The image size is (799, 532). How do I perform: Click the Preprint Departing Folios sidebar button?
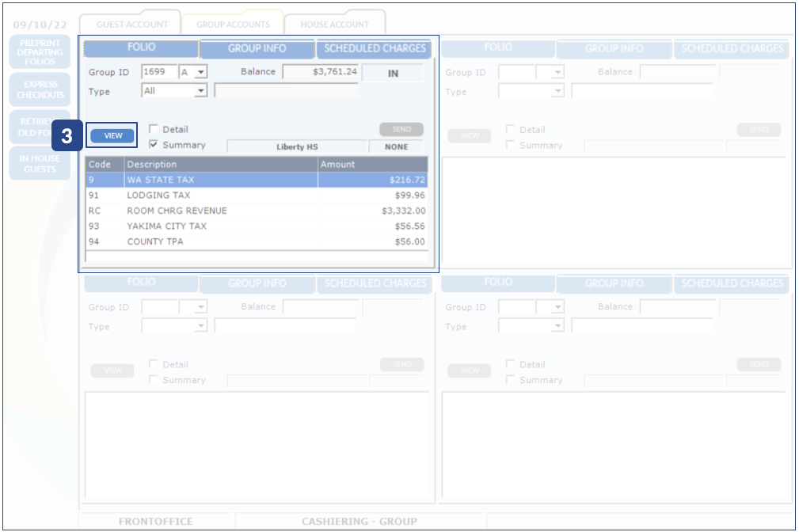pyautogui.click(x=40, y=52)
